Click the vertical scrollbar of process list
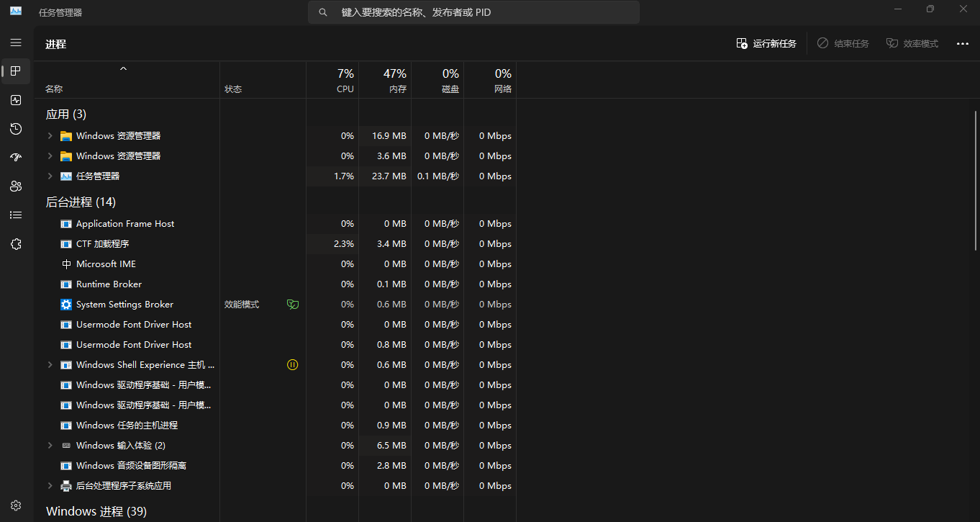The image size is (980, 522). click(976, 180)
